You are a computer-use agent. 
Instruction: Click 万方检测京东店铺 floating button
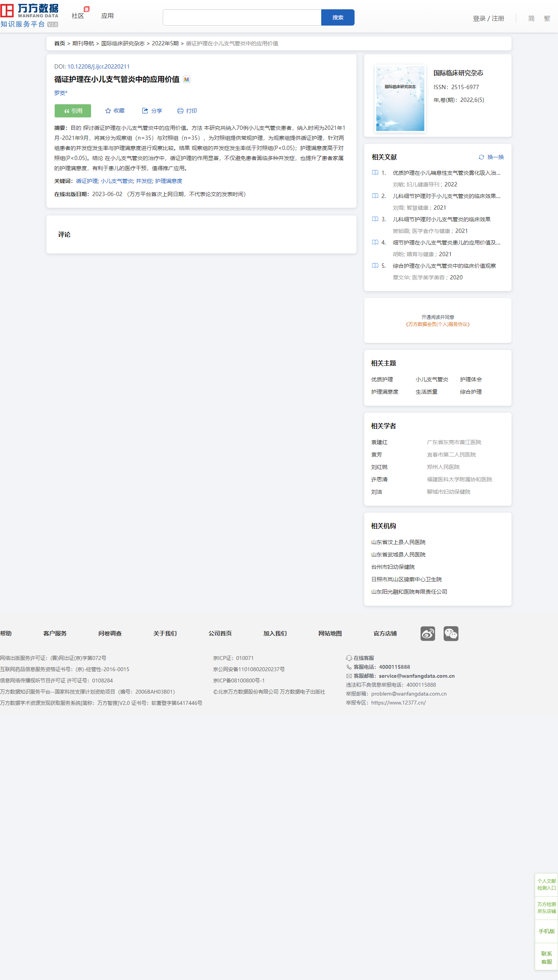click(x=546, y=908)
